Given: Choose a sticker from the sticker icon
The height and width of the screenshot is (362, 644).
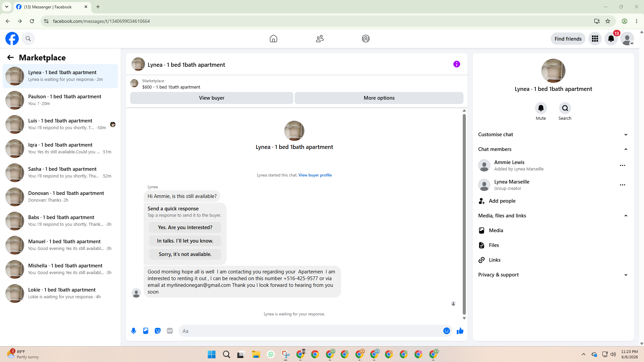Looking at the screenshot, I should point(158,331).
